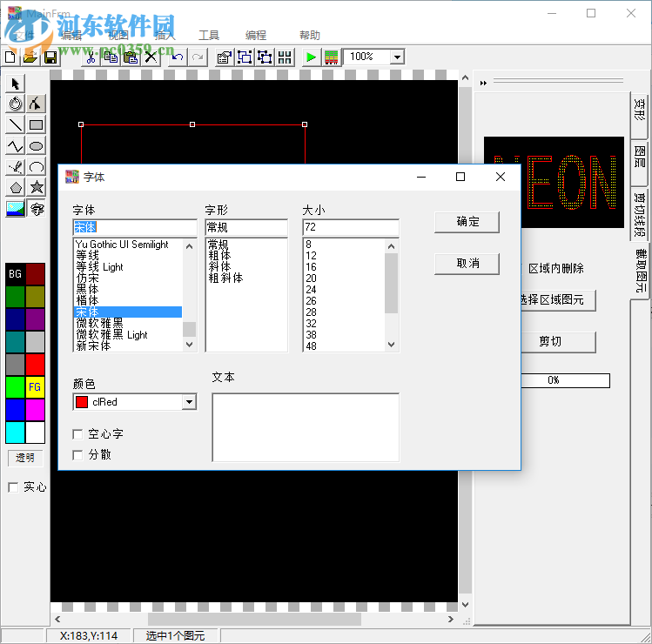
Task: Select size 24 in the size list
Action: [x=345, y=289]
